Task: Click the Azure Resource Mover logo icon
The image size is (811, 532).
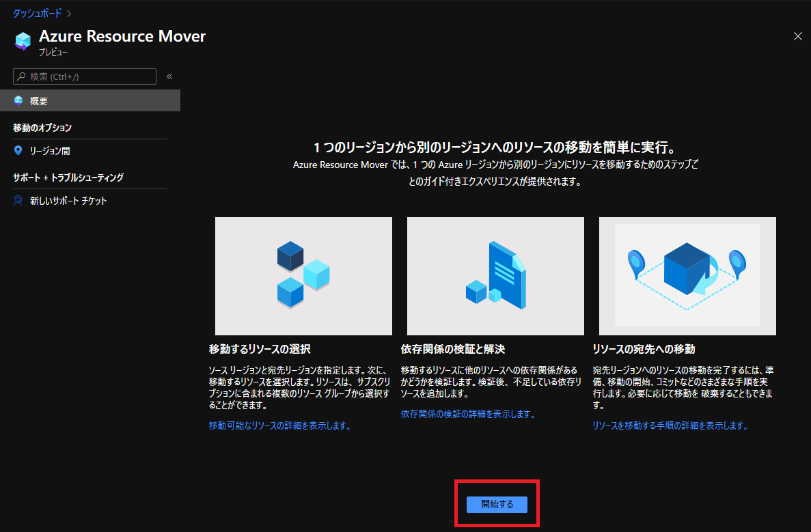Action: click(23, 41)
